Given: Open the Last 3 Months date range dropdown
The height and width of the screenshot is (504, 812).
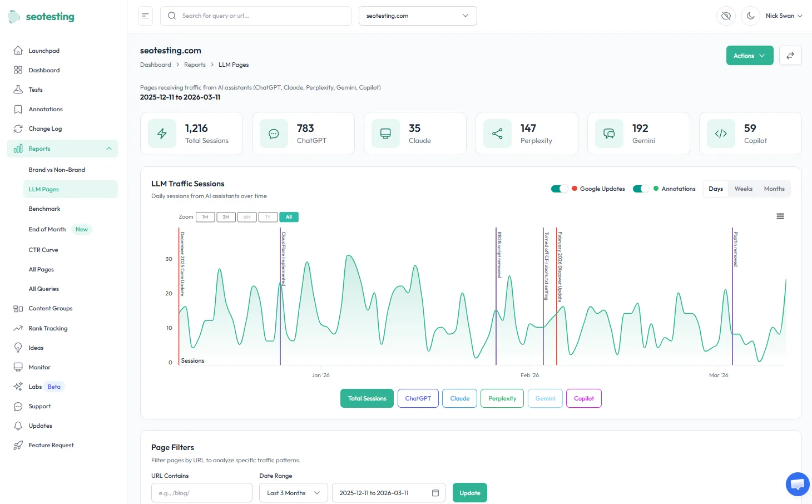Looking at the screenshot, I should [x=293, y=492].
